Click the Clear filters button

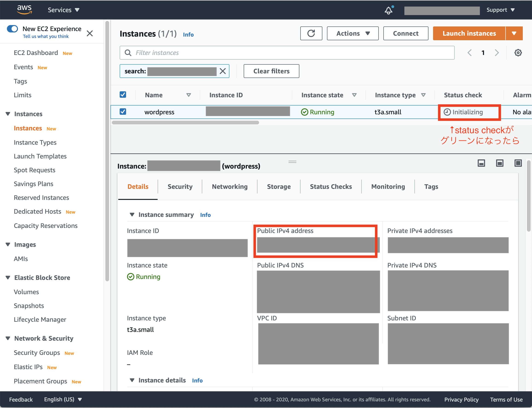[271, 71]
